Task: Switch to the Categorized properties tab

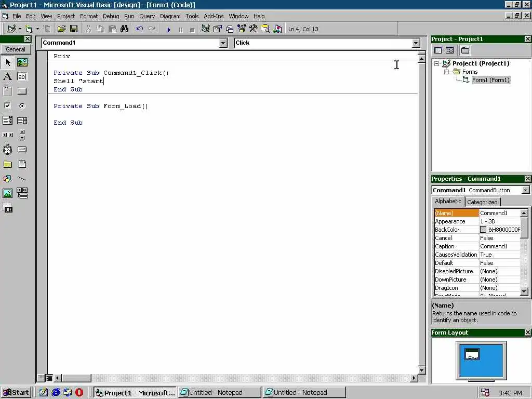Action: click(482, 202)
